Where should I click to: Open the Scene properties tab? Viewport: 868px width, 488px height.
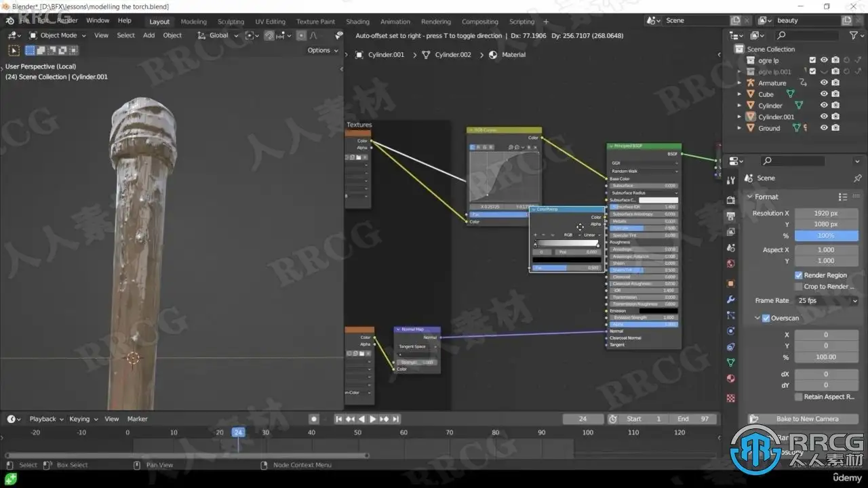(730, 248)
